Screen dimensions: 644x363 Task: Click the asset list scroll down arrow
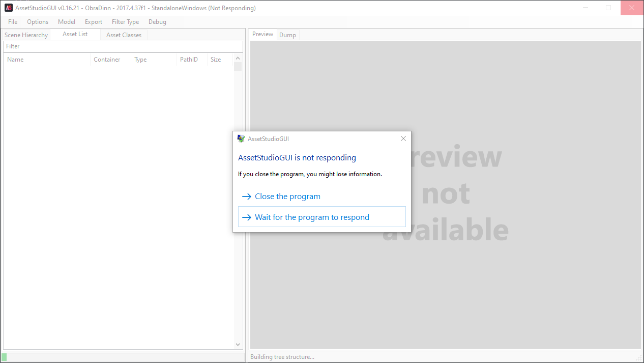[238, 345]
